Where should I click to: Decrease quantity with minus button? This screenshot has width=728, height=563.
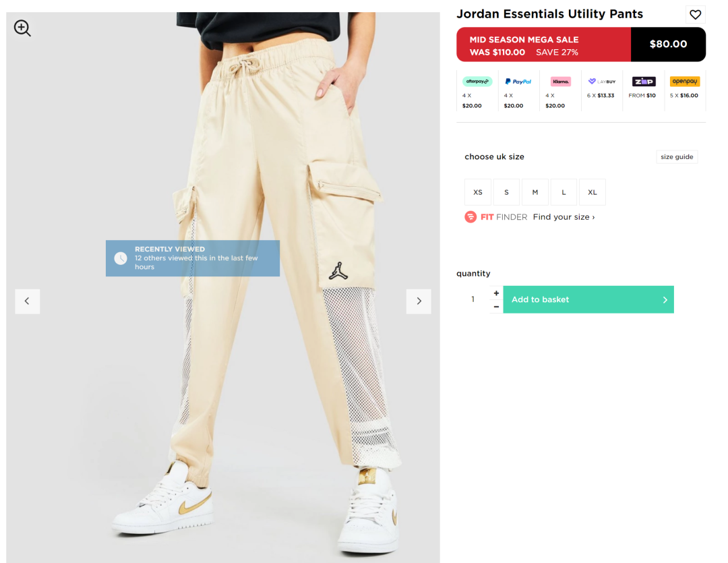(x=496, y=307)
